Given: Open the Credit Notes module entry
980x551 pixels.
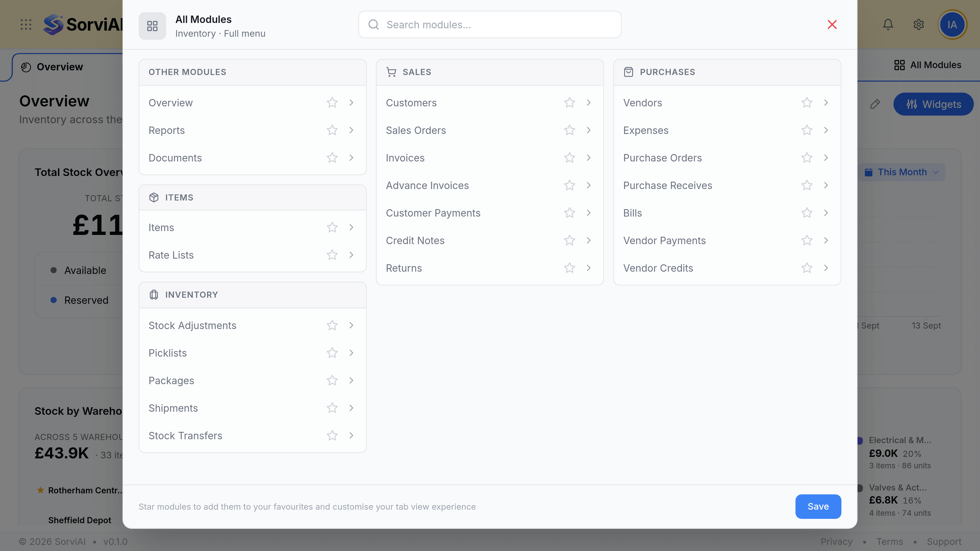Looking at the screenshot, I should coord(490,240).
